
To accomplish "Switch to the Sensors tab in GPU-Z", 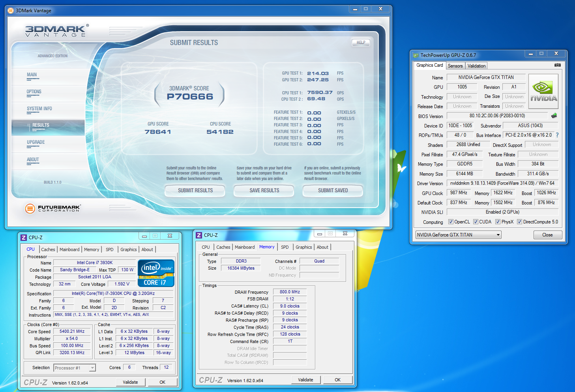I will 455,66.
